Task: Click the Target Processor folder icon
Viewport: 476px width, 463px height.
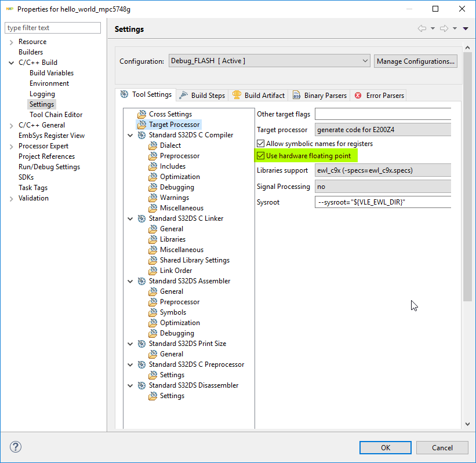Action: click(142, 125)
